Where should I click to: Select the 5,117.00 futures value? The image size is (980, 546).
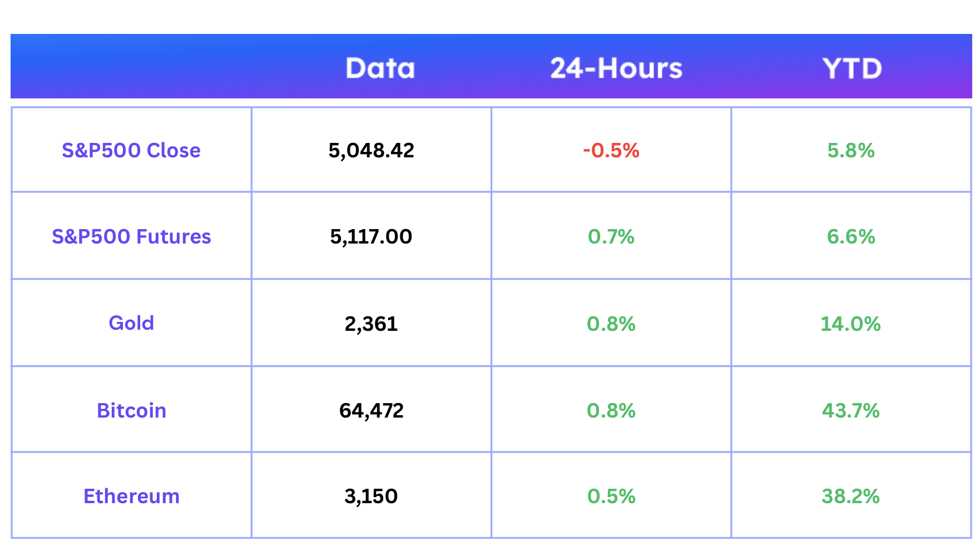coord(371,237)
